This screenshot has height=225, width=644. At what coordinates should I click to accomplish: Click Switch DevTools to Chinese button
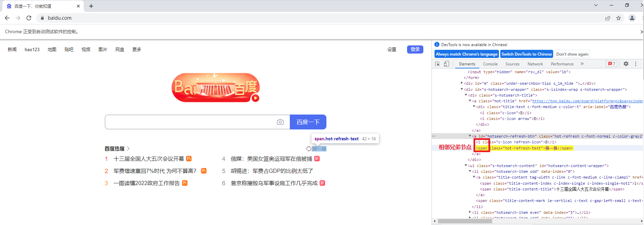pyautogui.click(x=527, y=54)
